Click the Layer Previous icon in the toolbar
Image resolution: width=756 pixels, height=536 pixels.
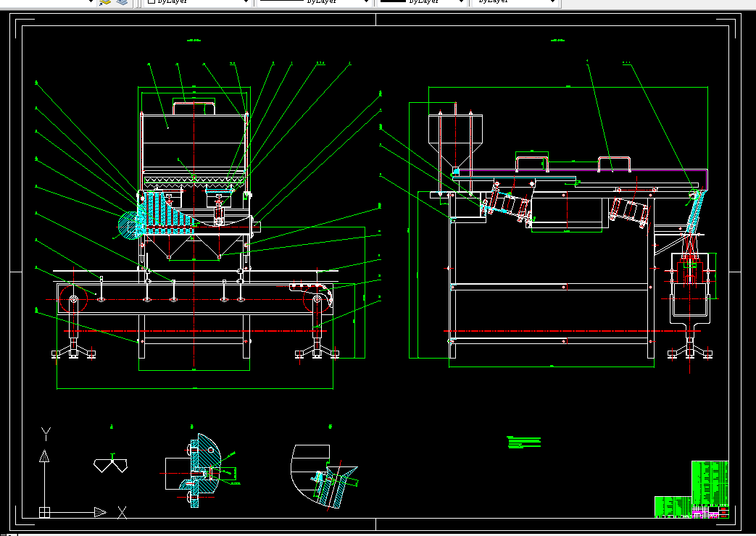coord(104,2)
